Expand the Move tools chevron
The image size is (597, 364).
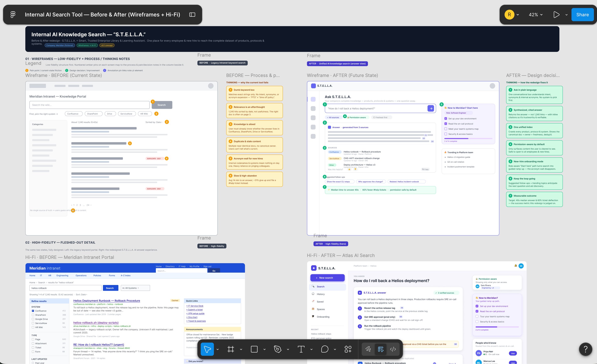tap(218, 349)
